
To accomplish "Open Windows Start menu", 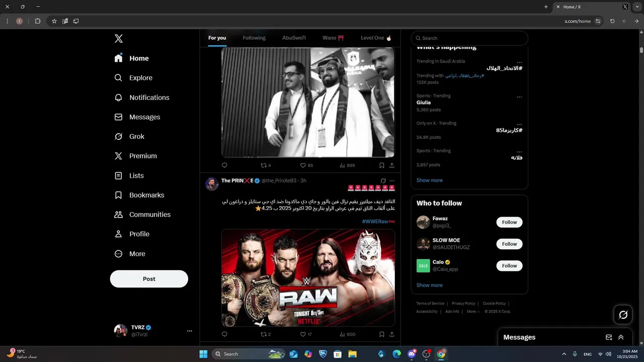I will [203, 354].
